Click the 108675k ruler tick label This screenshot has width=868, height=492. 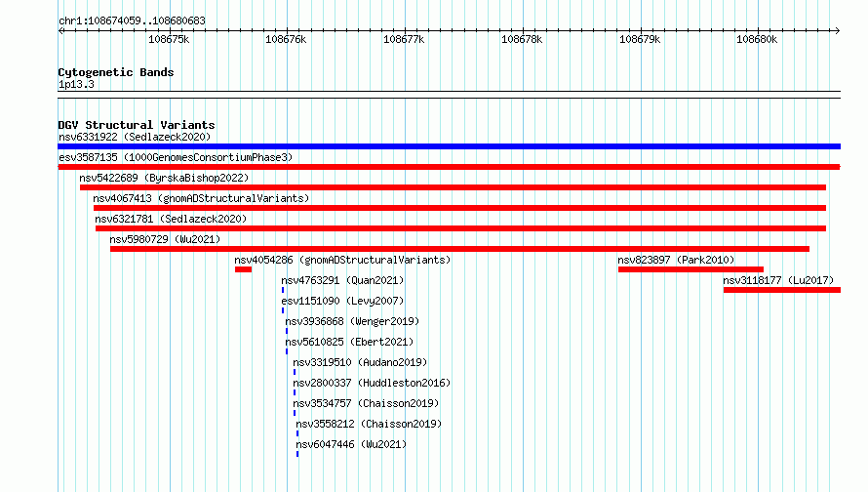click(x=169, y=39)
